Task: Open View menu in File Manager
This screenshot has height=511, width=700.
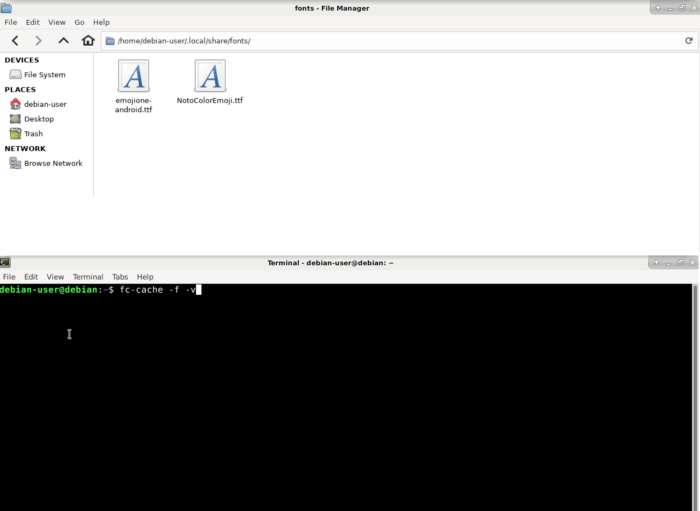Action: click(x=57, y=22)
